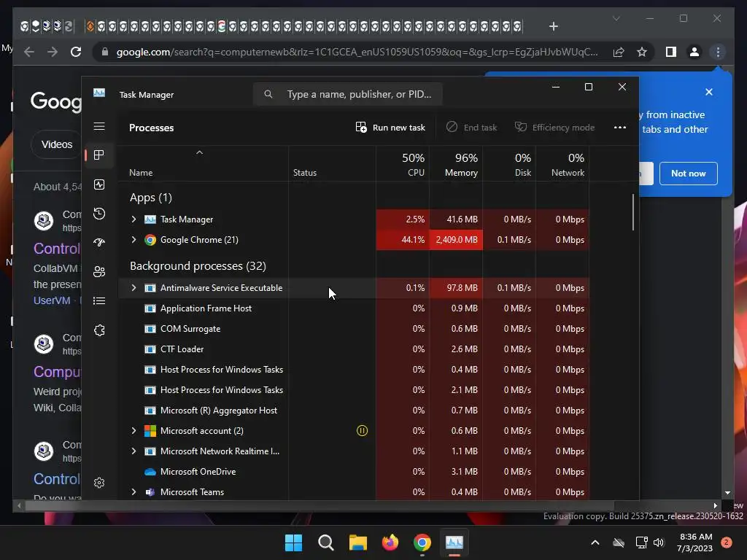The height and width of the screenshot is (560, 747).
Task: Open taskbar Search
Action: coord(326,542)
